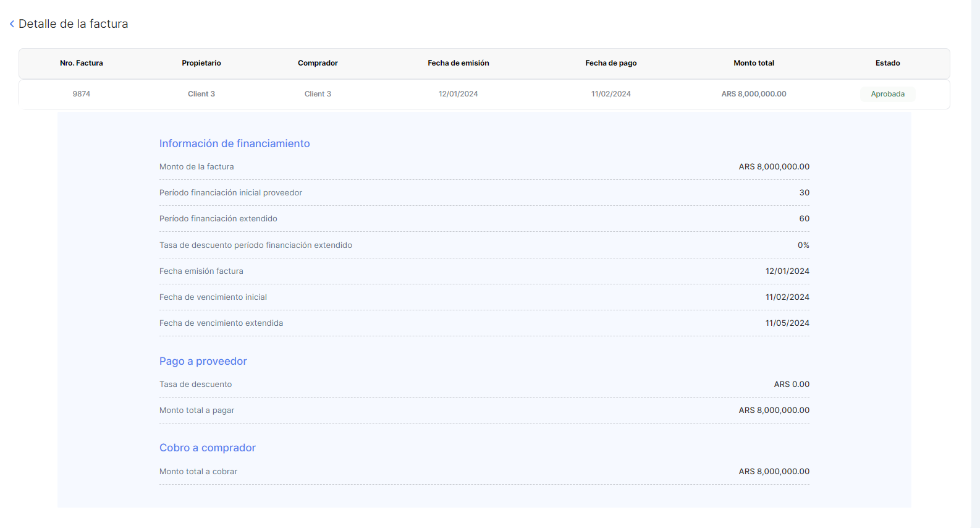The image size is (980, 528).
Task: Click the Propietario column header
Action: [201, 63]
